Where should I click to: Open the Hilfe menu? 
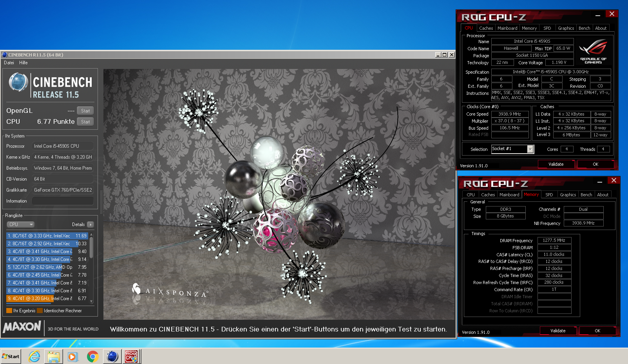(x=24, y=63)
